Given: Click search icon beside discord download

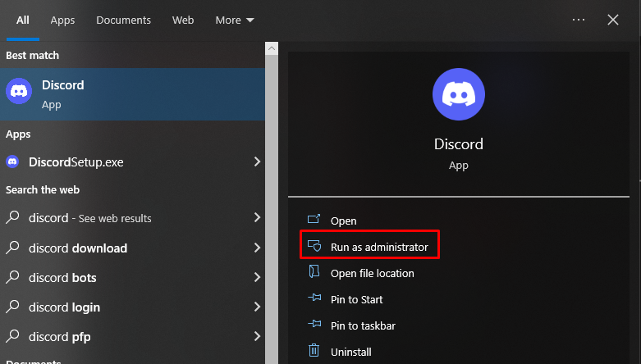Looking at the screenshot, I should [12, 247].
